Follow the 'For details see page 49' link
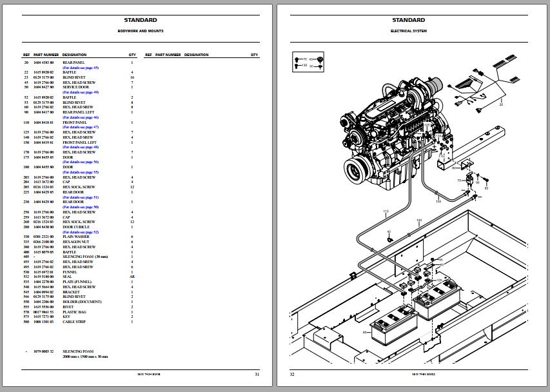 81,92
